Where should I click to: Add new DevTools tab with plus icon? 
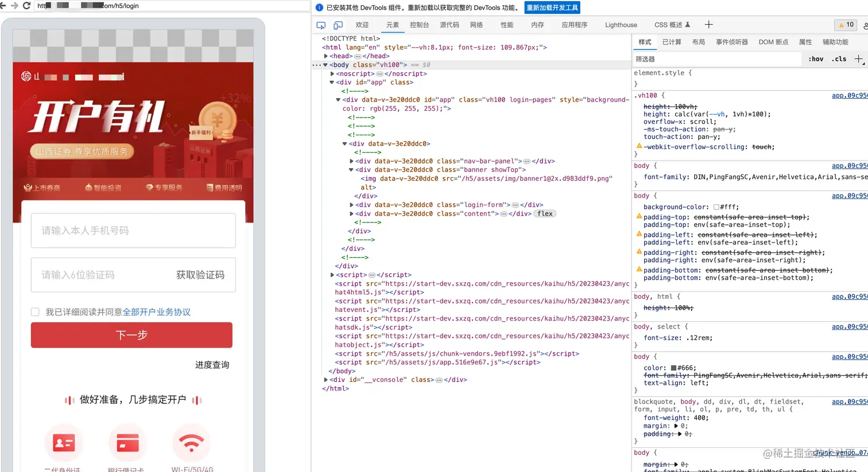(x=708, y=25)
